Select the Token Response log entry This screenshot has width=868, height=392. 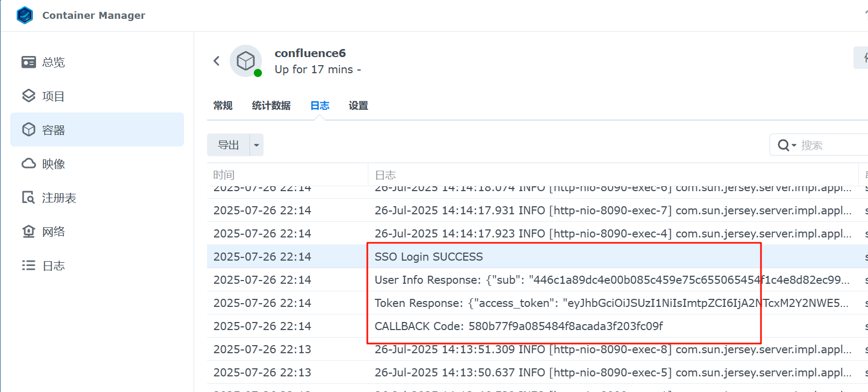[x=537, y=303]
